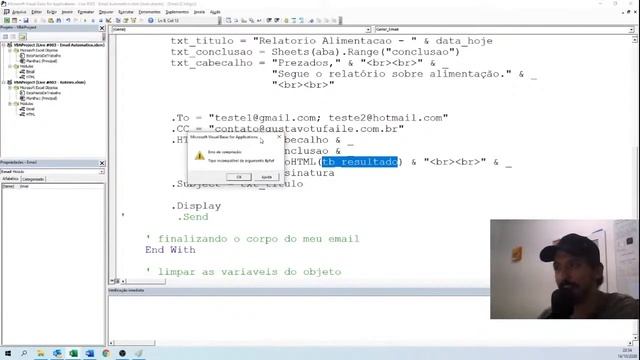640x360 pixels.
Task: Collapse first VBAProject (Email Automatico) node
Action: click(4, 45)
